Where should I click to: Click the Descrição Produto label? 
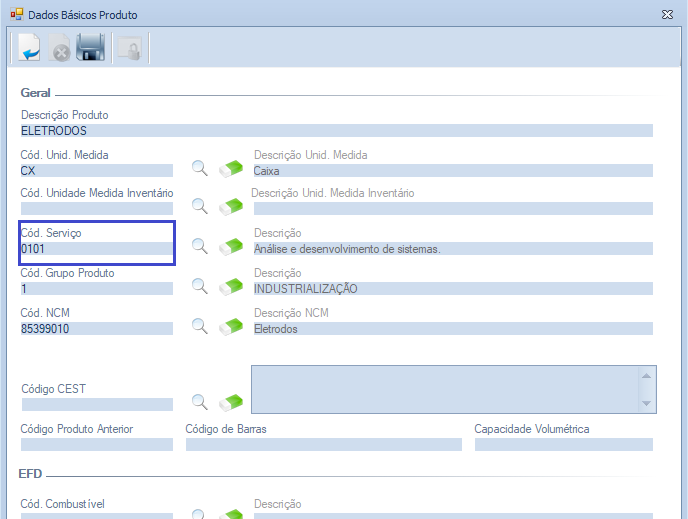tap(64, 115)
